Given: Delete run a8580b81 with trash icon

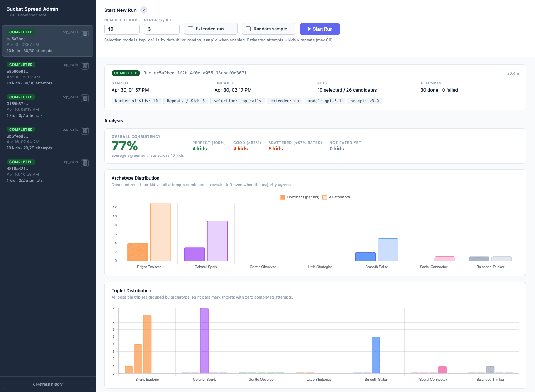Looking at the screenshot, I should point(85,66).
